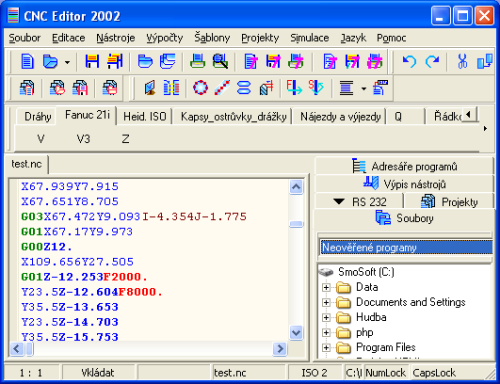Expand the Hudba folder
The image size is (500, 384).
point(326,317)
